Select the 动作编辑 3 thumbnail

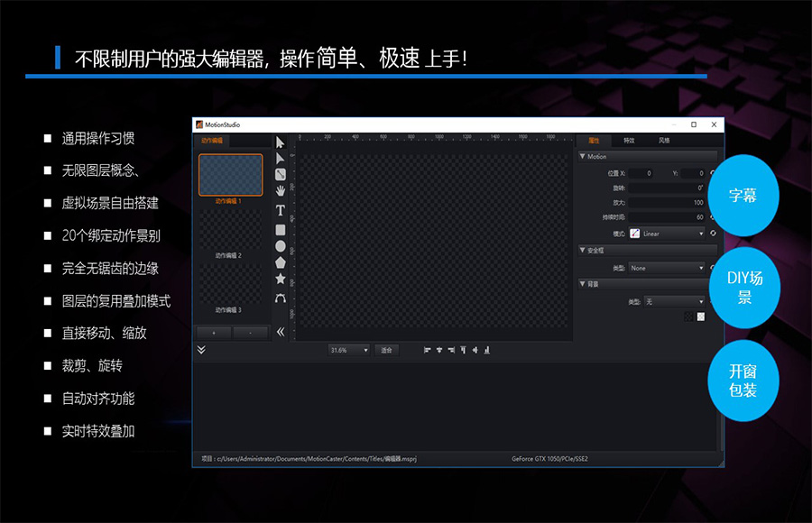[x=230, y=285]
